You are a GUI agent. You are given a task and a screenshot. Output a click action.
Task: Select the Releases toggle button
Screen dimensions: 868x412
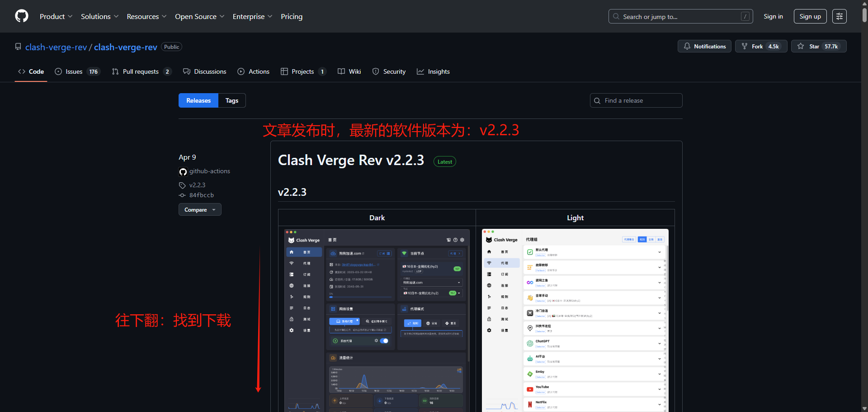(x=198, y=100)
